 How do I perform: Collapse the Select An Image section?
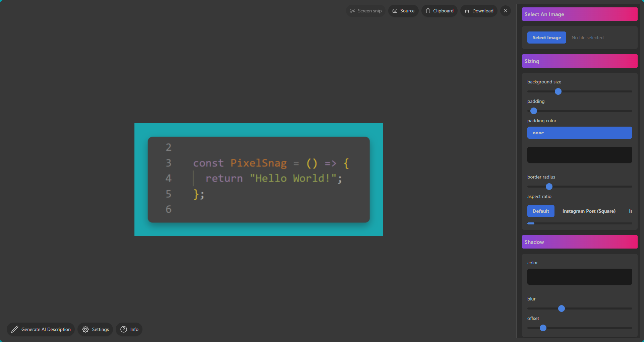[579, 14]
